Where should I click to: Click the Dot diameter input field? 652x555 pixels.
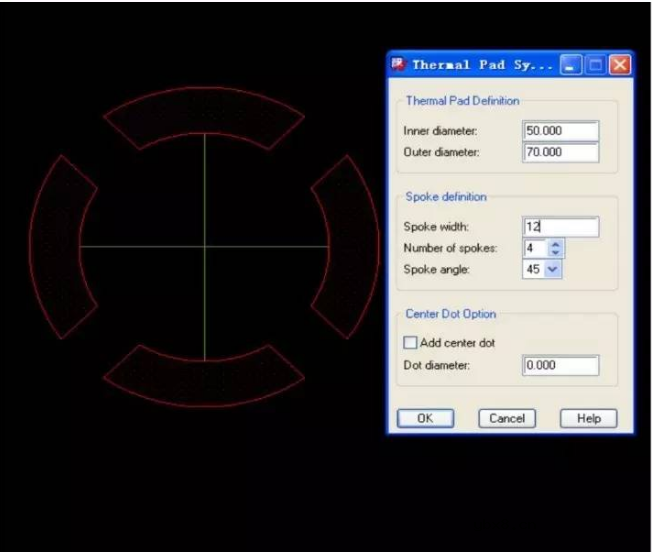pyautogui.click(x=560, y=366)
